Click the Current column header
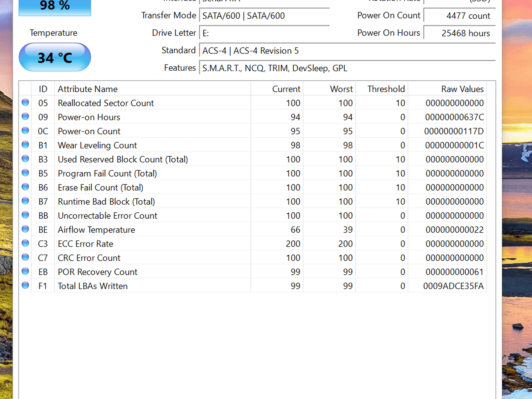The image size is (532, 399). (x=277, y=89)
